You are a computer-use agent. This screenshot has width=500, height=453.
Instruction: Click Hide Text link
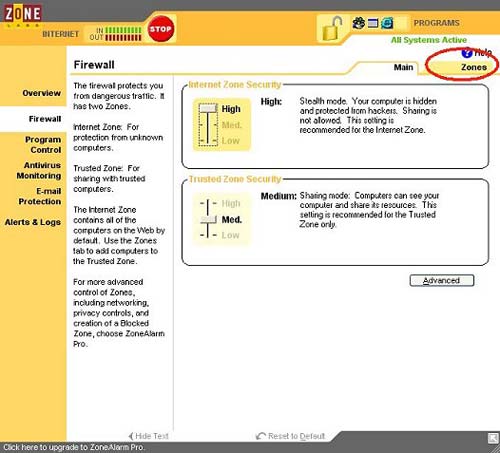(152, 436)
